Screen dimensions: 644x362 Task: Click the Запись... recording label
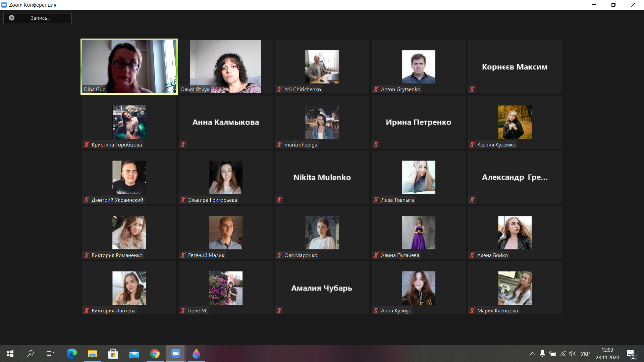coord(41,18)
